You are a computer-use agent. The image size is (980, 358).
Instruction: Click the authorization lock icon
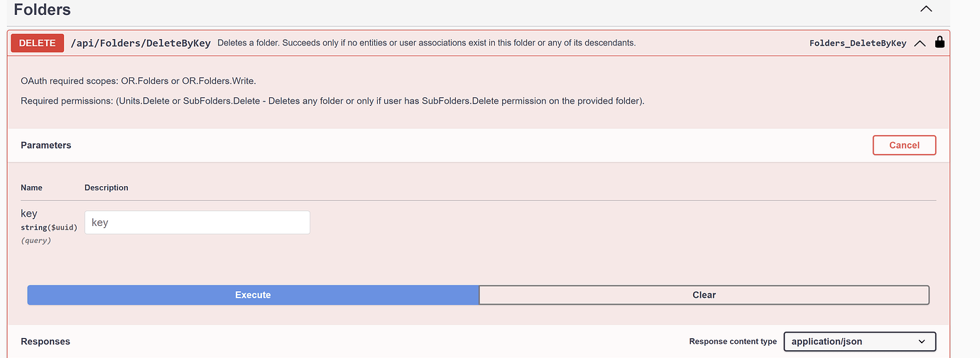point(940,42)
